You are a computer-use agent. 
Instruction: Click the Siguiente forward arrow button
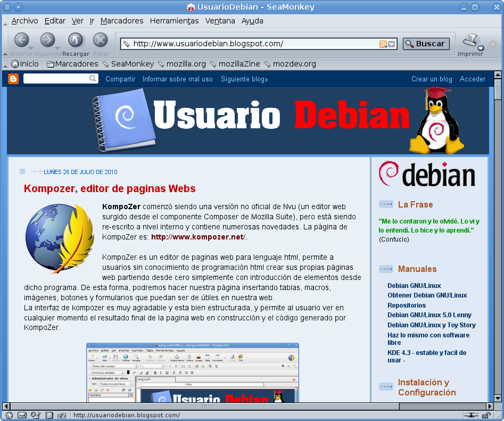tap(47, 40)
